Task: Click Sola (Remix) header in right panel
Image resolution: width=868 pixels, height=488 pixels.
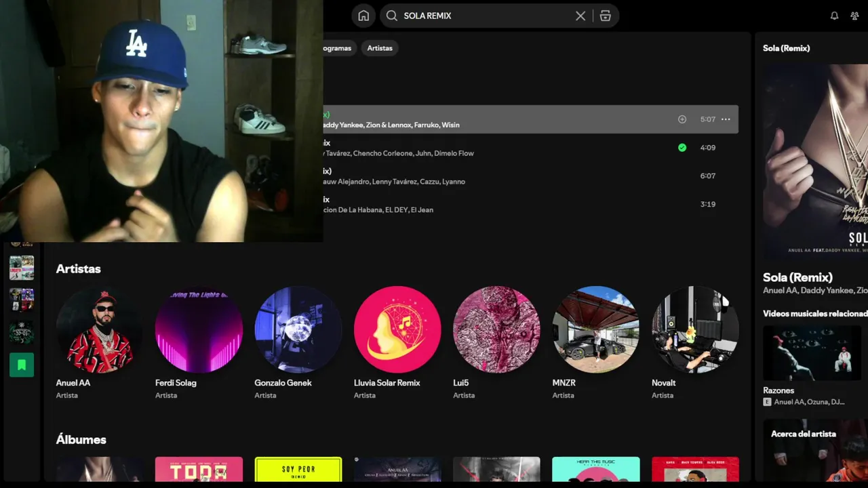Action: (787, 48)
